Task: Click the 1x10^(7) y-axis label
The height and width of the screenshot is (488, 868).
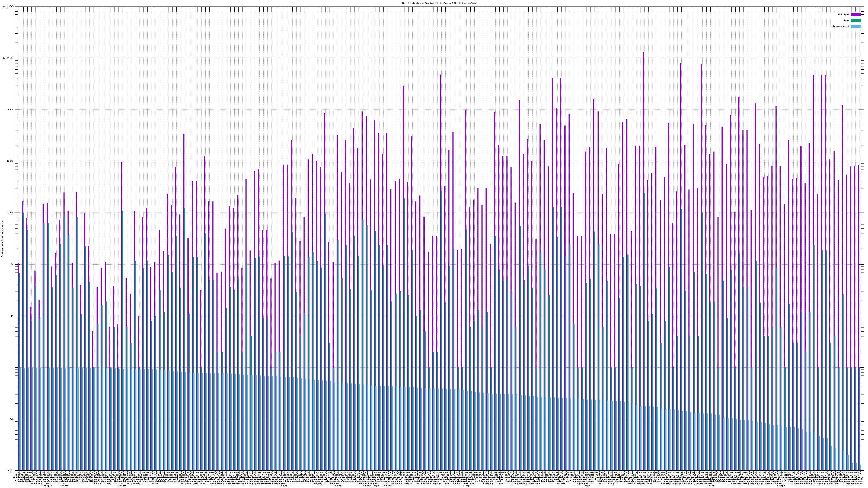Action: pyautogui.click(x=8, y=7)
